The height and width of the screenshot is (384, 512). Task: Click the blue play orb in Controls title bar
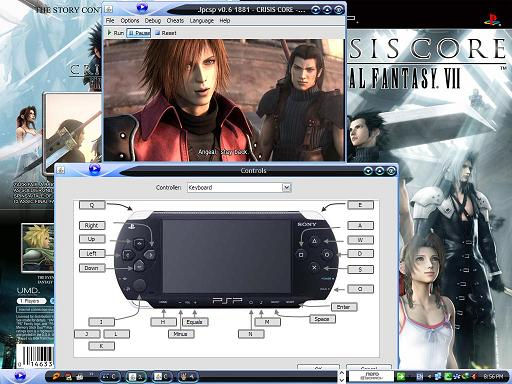[x=95, y=169]
